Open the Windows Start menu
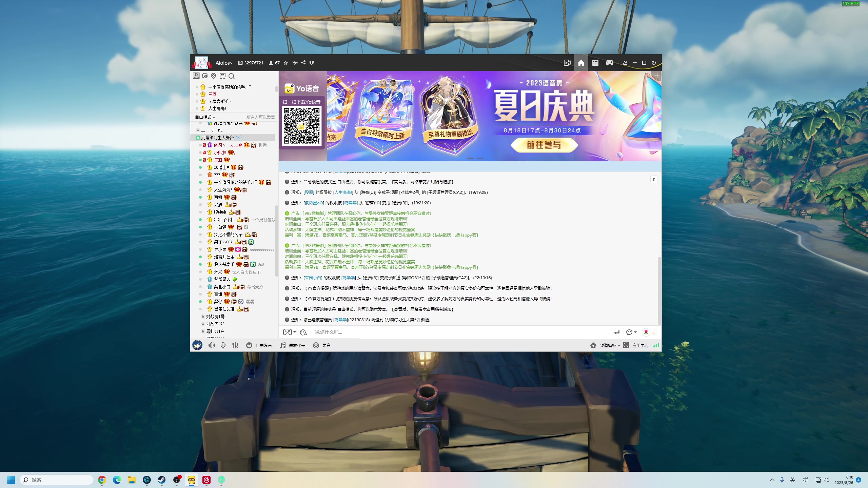Image resolution: width=868 pixels, height=488 pixels. coord(11,480)
